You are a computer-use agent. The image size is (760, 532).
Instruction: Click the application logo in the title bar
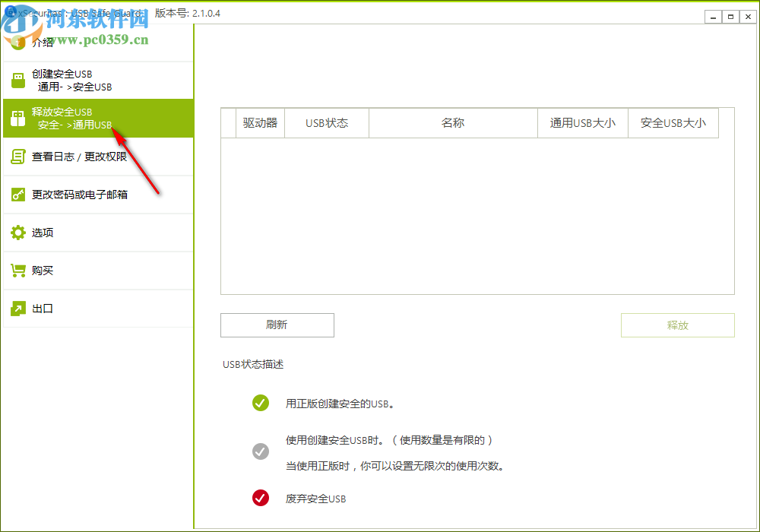click(10, 13)
